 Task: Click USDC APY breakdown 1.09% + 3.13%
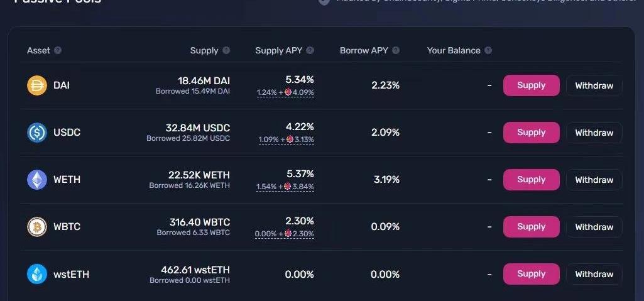(x=286, y=140)
